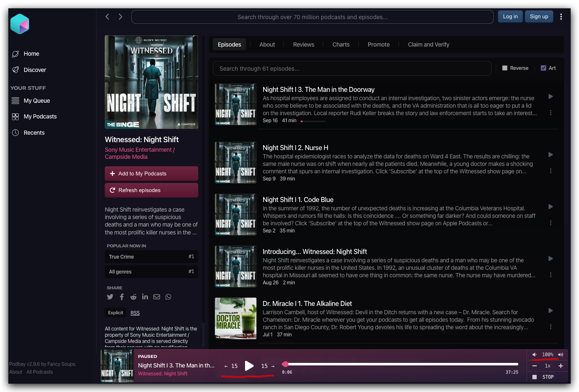Increase playback speed with plus
Screen dimensions: 579x392
[x=561, y=366]
